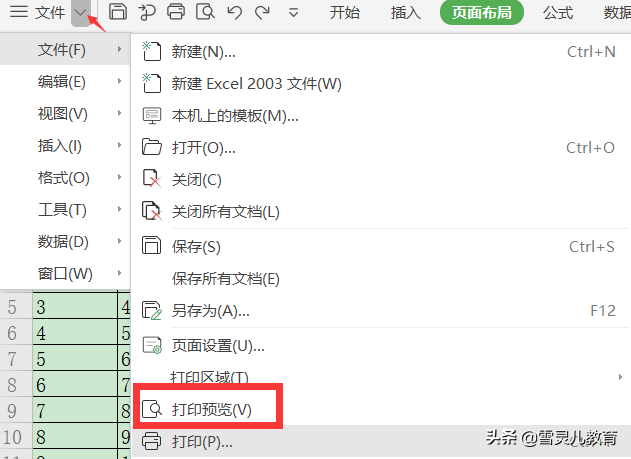Viewport: 631px width, 459px height.
Task: Click the close document icon beside 关闭(C)
Action: pyautogui.click(x=152, y=179)
